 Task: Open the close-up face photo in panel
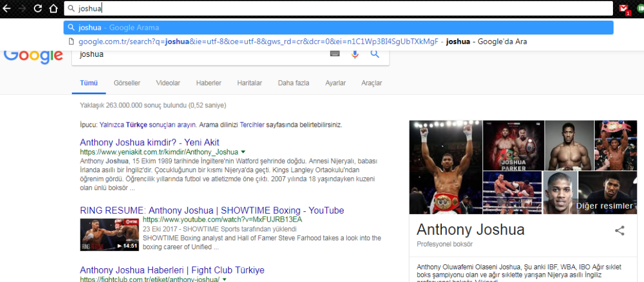click(x=560, y=192)
